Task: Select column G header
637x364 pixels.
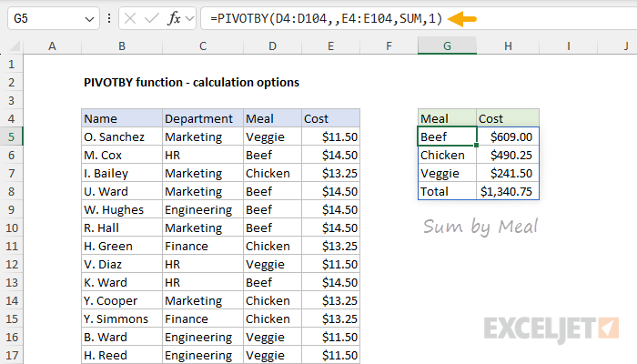Action: click(x=447, y=45)
